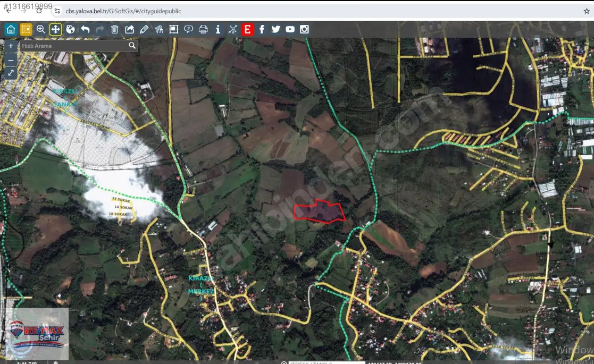Open site information icon beside the URL
The height and width of the screenshot is (364, 594).
57,11
